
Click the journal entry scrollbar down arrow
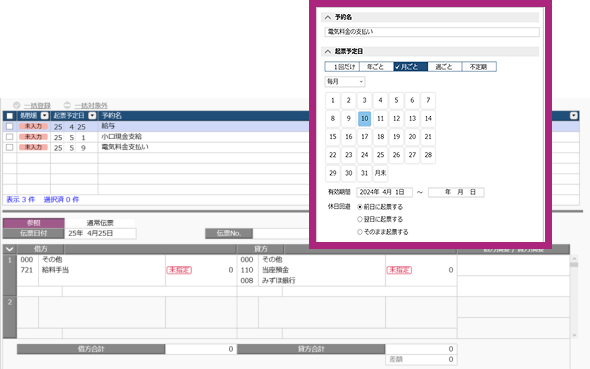click(x=574, y=335)
